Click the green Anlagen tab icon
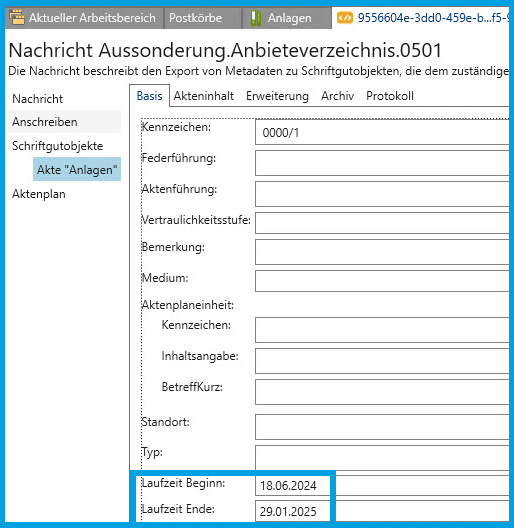This screenshot has height=528, width=514. (x=256, y=18)
